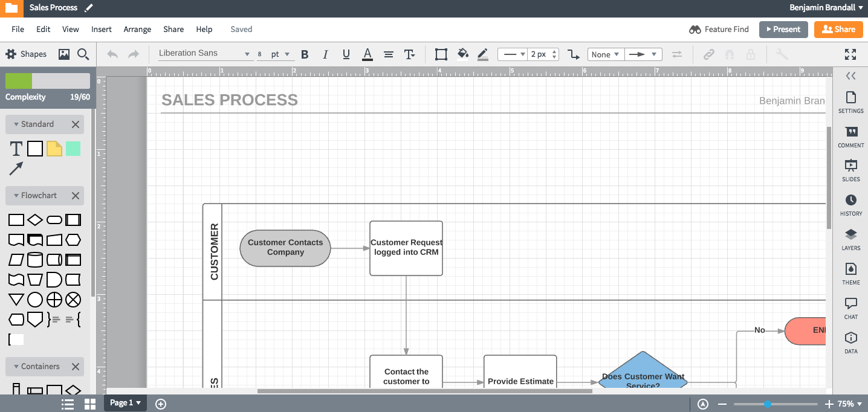This screenshot has height=412, width=868.
Task: Open the Layers panel
Action: [850, 240]
